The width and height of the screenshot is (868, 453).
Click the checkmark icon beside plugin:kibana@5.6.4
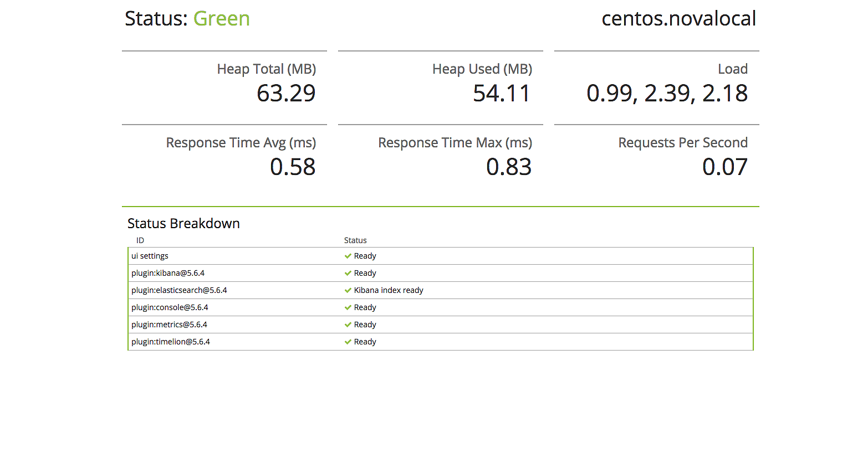(x=348, y=273)
